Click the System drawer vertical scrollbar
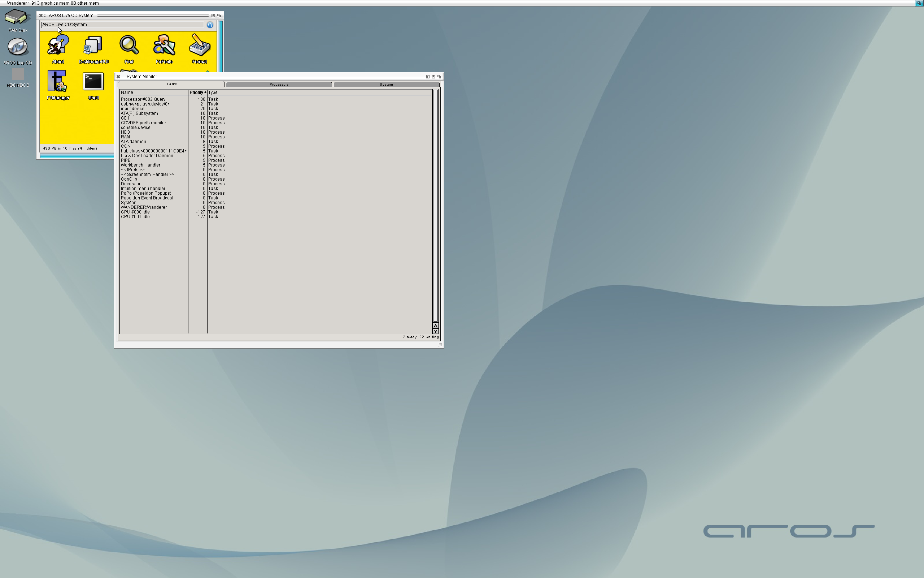 [220, 46]
